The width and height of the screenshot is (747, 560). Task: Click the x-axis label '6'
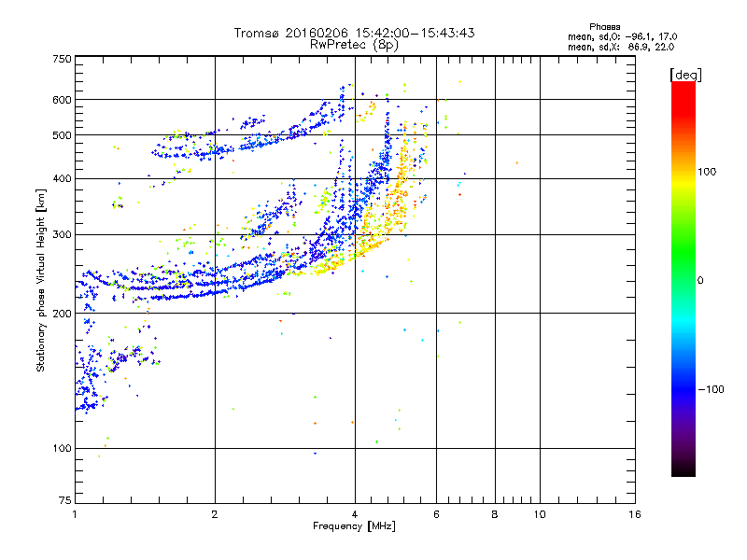pos(436,514)
